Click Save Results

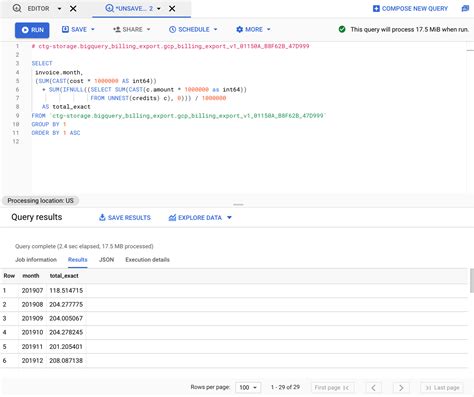click(125, 218)
